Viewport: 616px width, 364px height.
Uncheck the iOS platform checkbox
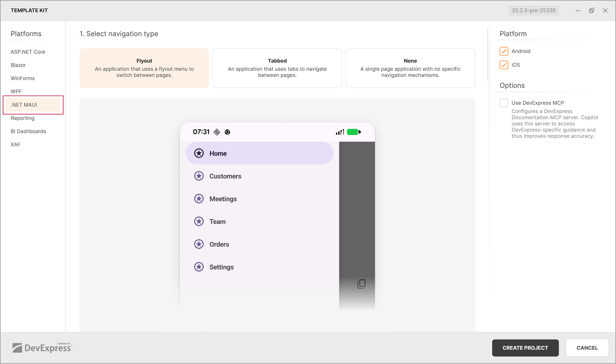(504, 65)
